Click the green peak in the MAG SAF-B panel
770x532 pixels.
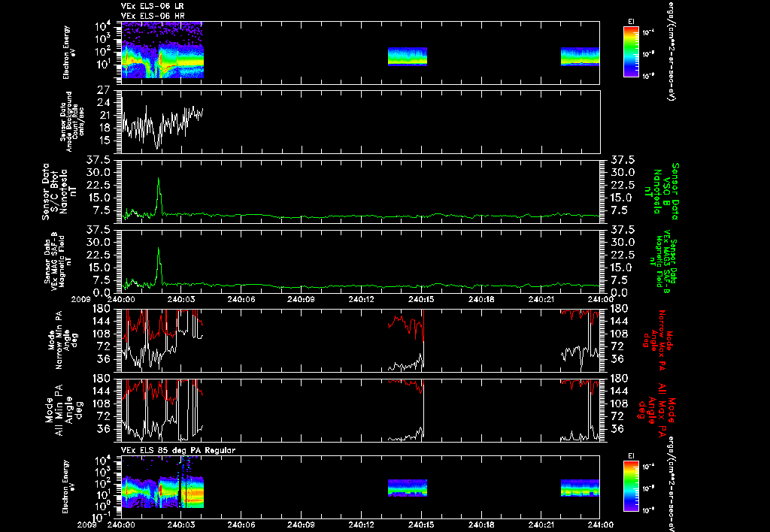click(x=159, y=265)
